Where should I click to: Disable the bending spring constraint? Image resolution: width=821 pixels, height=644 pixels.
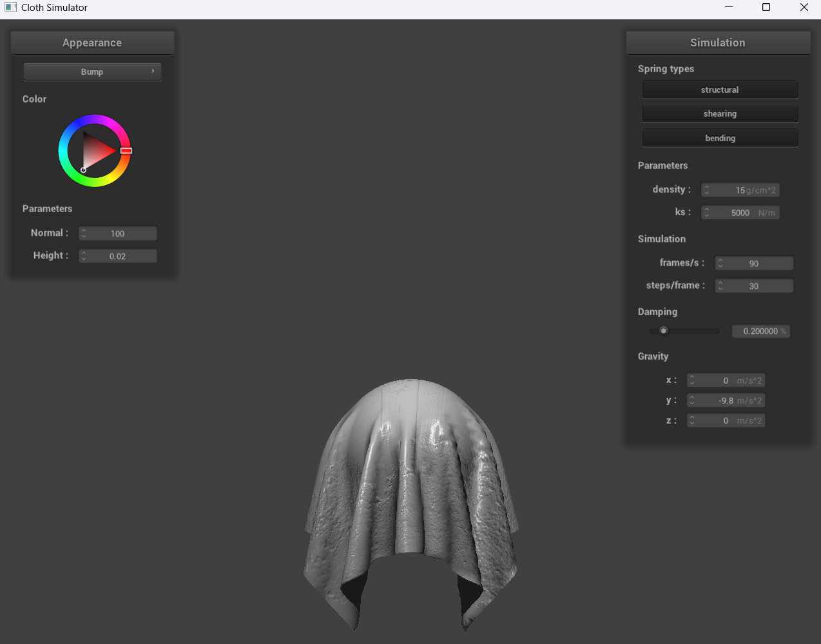coord(720,138)
